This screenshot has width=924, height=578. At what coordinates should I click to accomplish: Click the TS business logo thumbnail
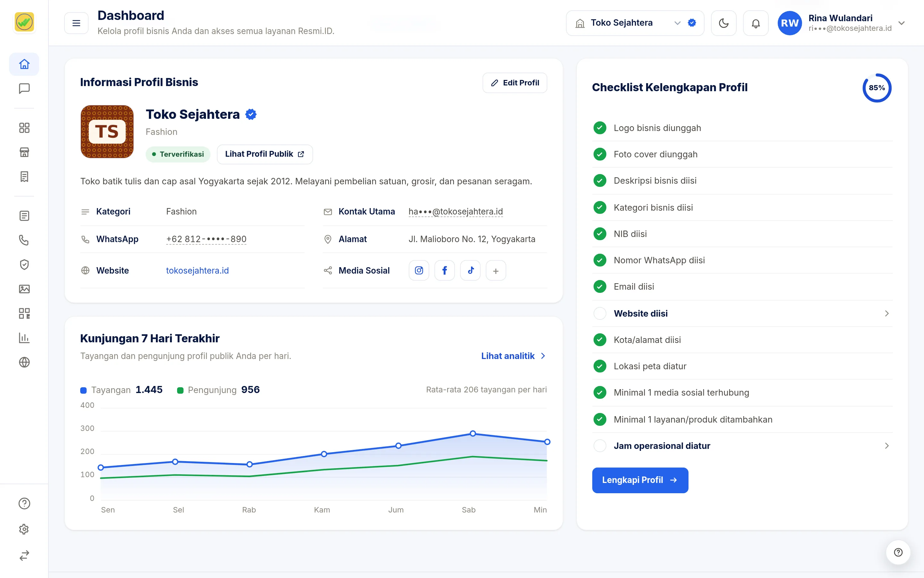pos(107,132)
